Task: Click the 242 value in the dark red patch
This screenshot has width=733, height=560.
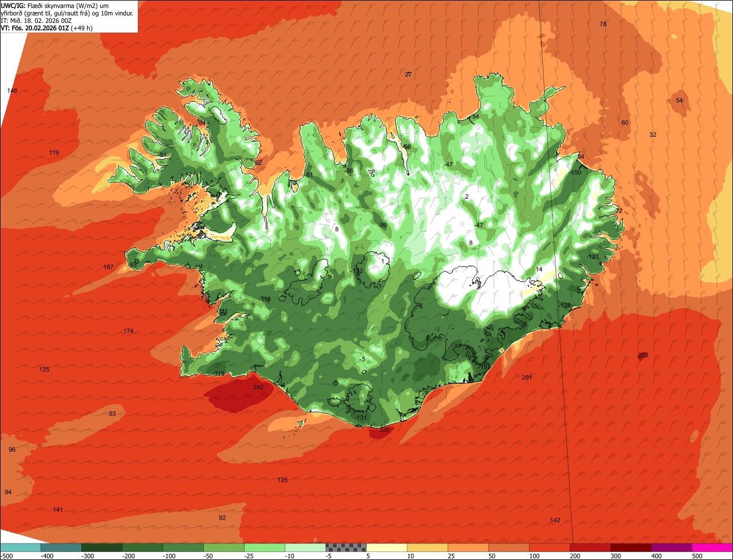Action: 258,388
